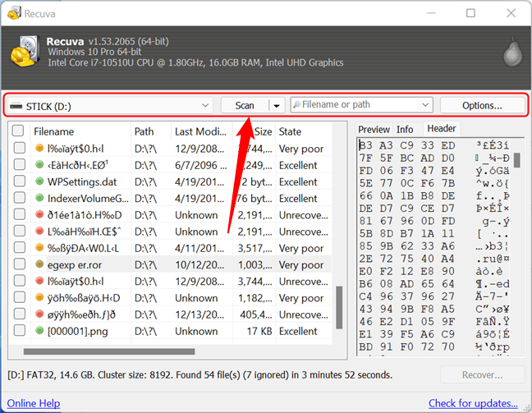Click the green status dot for [000001].png

[x=39, y=330]
